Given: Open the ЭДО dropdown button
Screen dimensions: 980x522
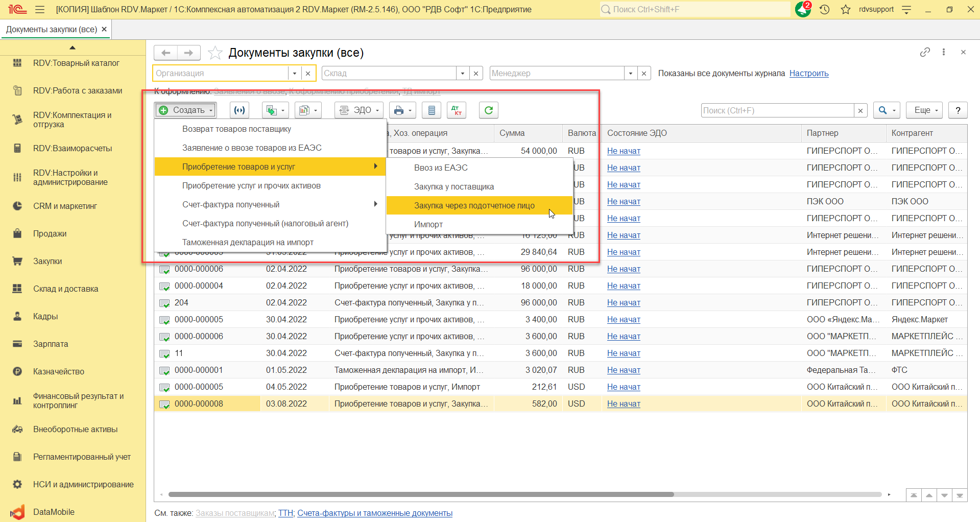Looking at the screenshot, I should click(359, 110).
